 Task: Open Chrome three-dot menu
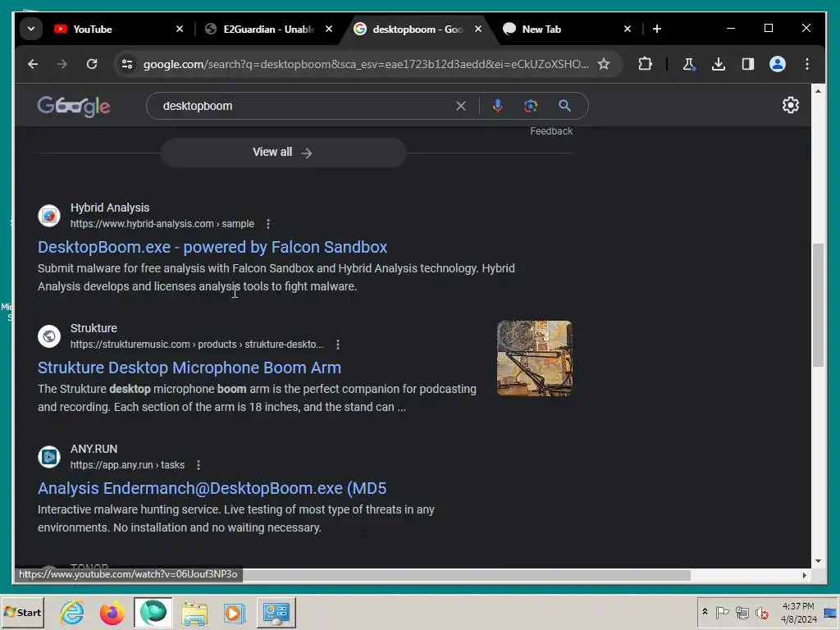[807, 64]
